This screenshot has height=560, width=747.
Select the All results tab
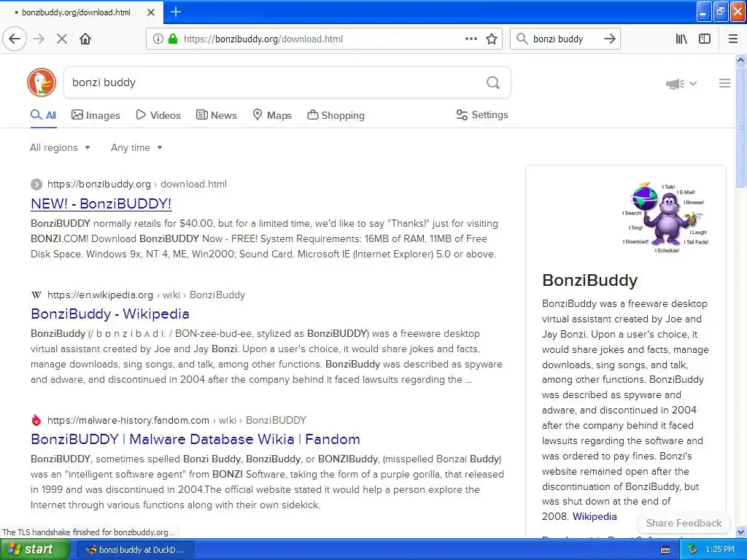click(43, 115)
